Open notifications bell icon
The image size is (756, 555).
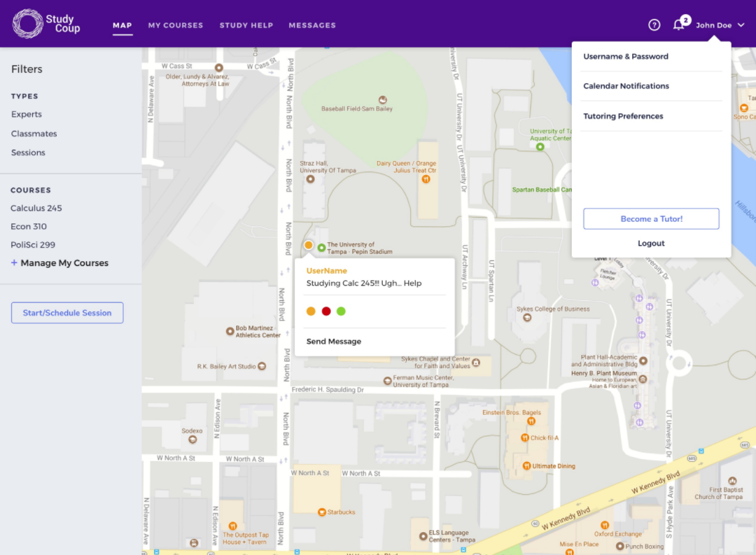pos(678,25)
